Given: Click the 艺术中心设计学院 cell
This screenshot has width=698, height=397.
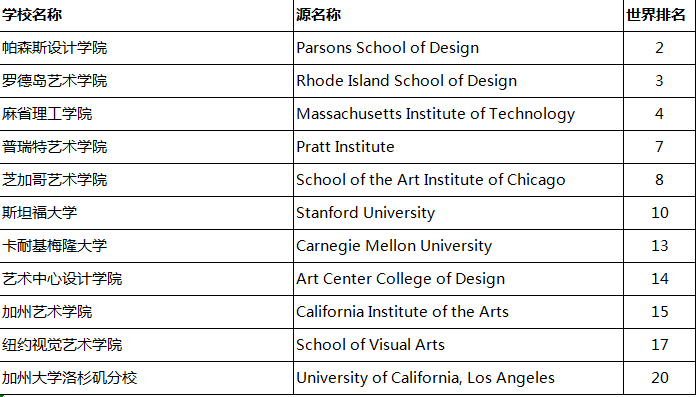Looking at the screenshot, I should 146,279.
